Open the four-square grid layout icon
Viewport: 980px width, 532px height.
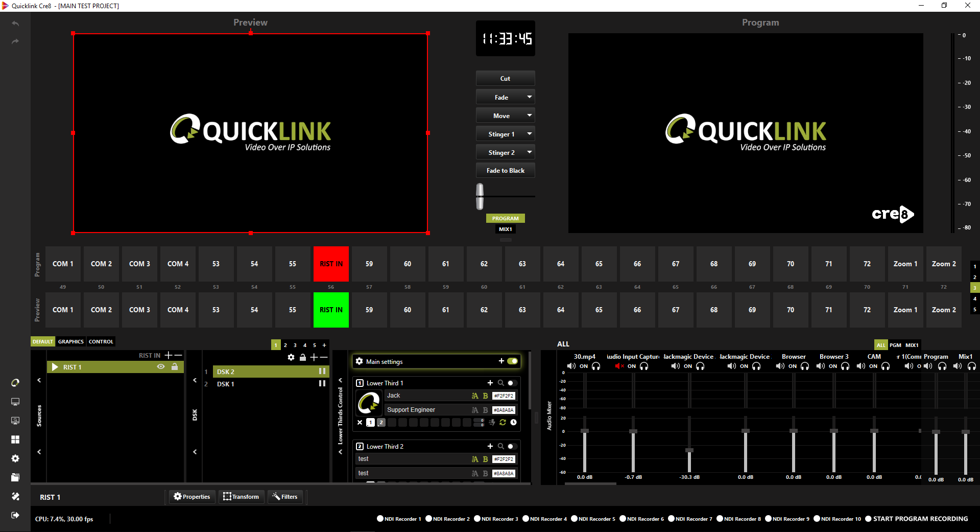(x=15, y=440)
